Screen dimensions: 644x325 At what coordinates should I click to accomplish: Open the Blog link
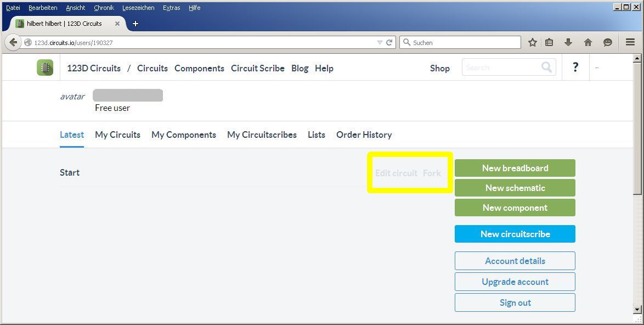(300, 68)
